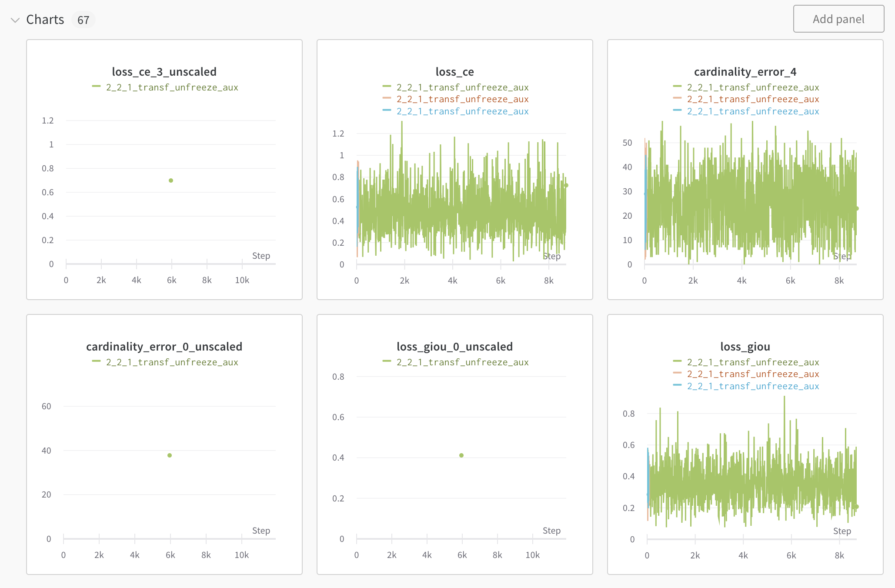
Task: Click the loss_giou_0_unscaled panel title
Action: click(454, 347)
